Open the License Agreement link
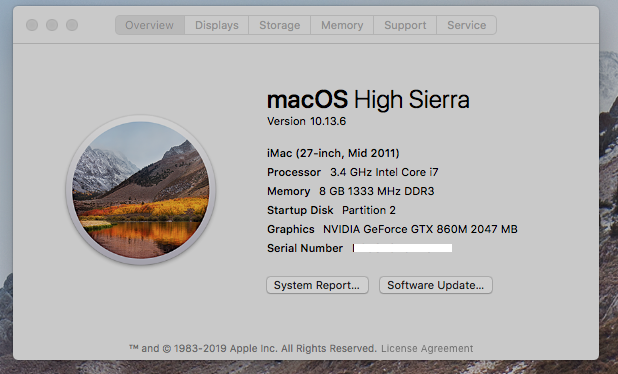The height and width of the screenshot is (374, 618). [427, 348]
